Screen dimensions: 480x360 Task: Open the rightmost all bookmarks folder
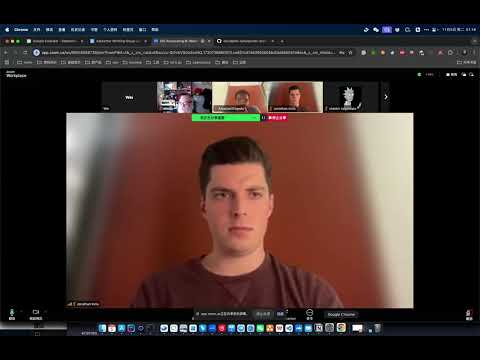point(466,62)
